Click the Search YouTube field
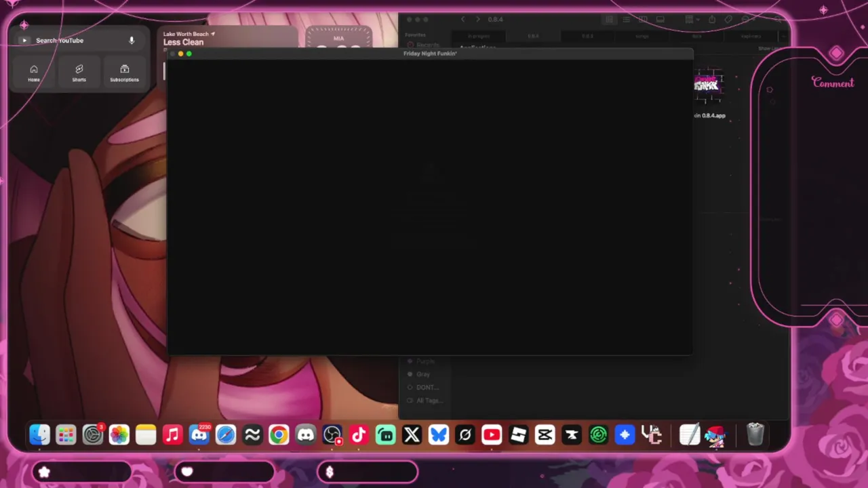The height and width of the screenshot is (488, 868). pos(80,41)
